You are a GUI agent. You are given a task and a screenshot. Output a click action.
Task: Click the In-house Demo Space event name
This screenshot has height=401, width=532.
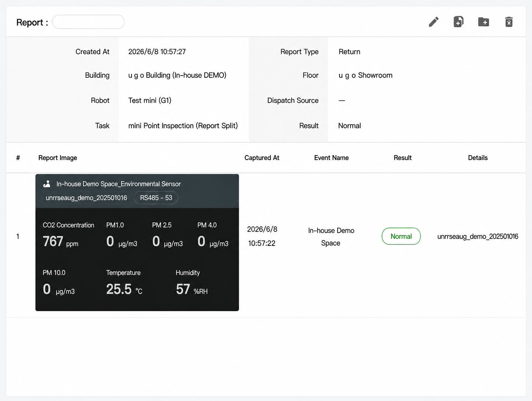[331, 237]
